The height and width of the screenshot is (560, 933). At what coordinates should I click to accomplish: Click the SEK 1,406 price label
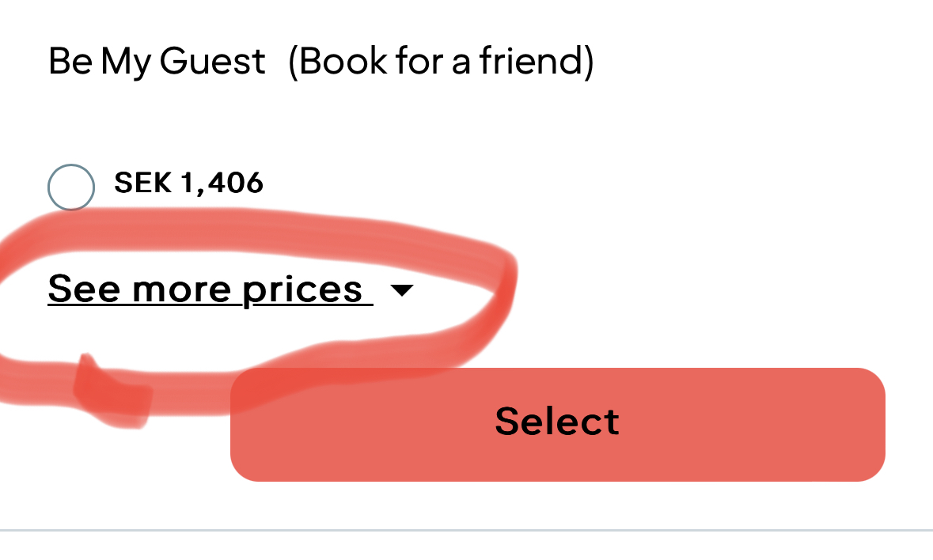[x=188, y=184]
